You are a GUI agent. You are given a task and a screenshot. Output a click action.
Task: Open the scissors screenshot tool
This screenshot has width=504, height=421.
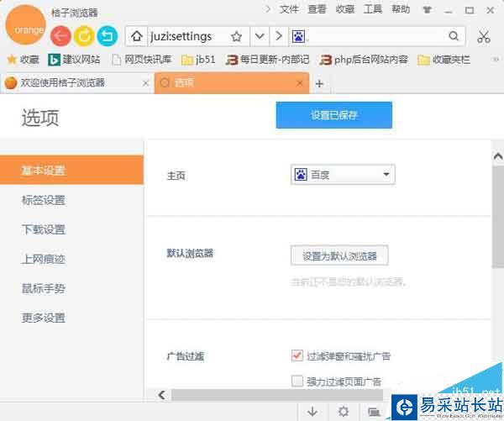tap(484, 37)
